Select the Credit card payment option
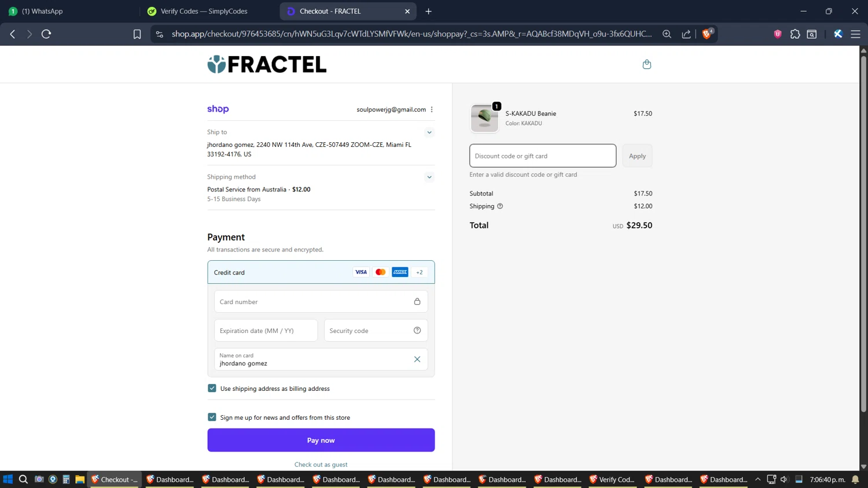The width and height of the screenshot is (868, 488). (x=321, y=272)
